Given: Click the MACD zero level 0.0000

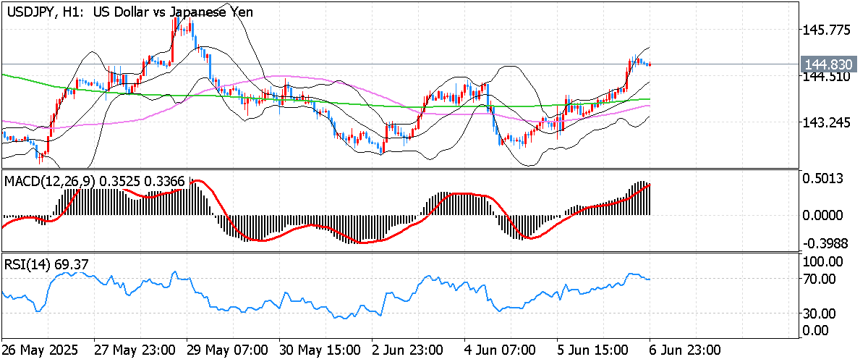Looking at the screenshot, I should tap(822, 215).
